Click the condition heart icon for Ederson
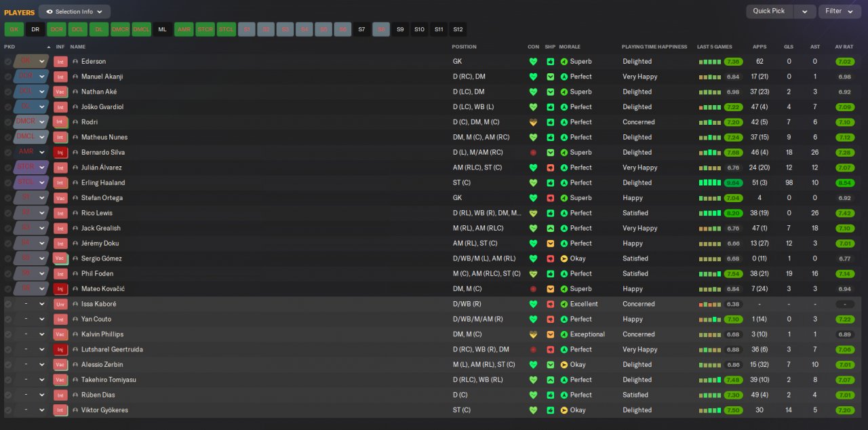The height and width of the screenshot is (430, 868). point(533,61)
